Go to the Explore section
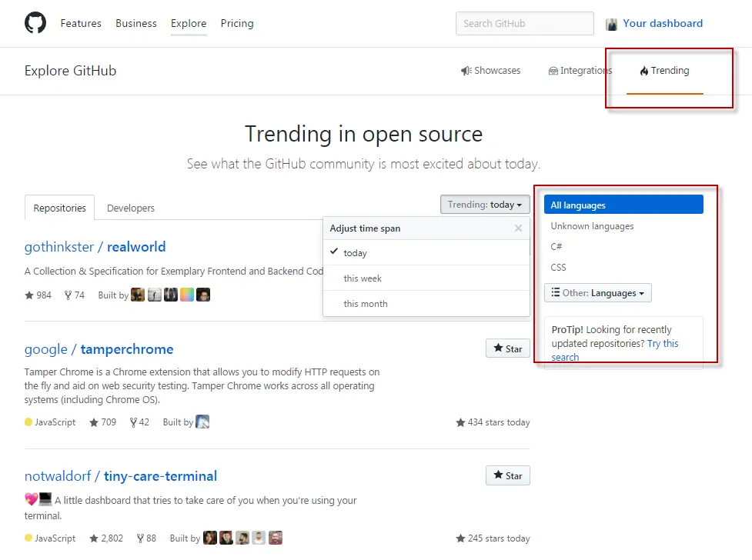Image resolution: width=752 pixels, height=560 pixels. 189,23
